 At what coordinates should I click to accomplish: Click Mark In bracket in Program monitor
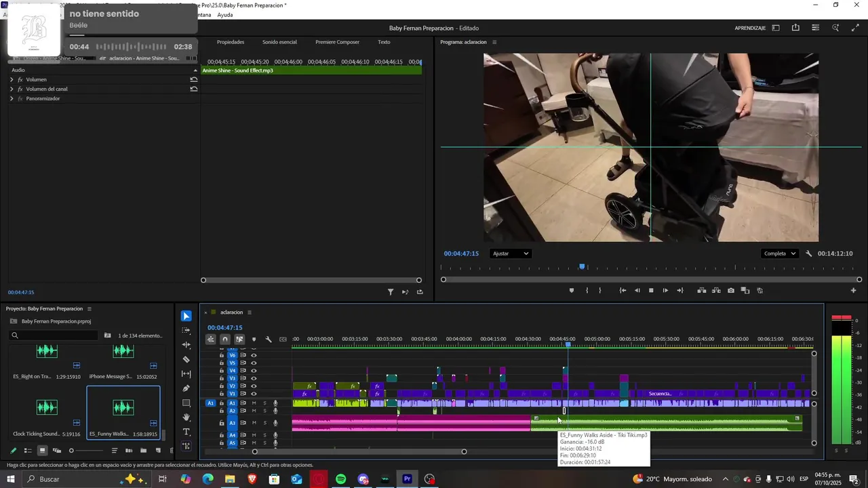(587, 290)
